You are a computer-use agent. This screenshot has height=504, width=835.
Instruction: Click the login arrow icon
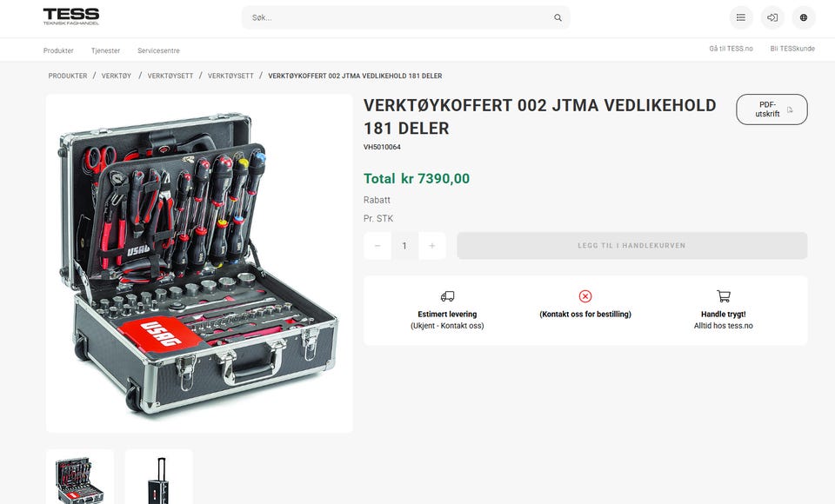[x=772, y=17]
